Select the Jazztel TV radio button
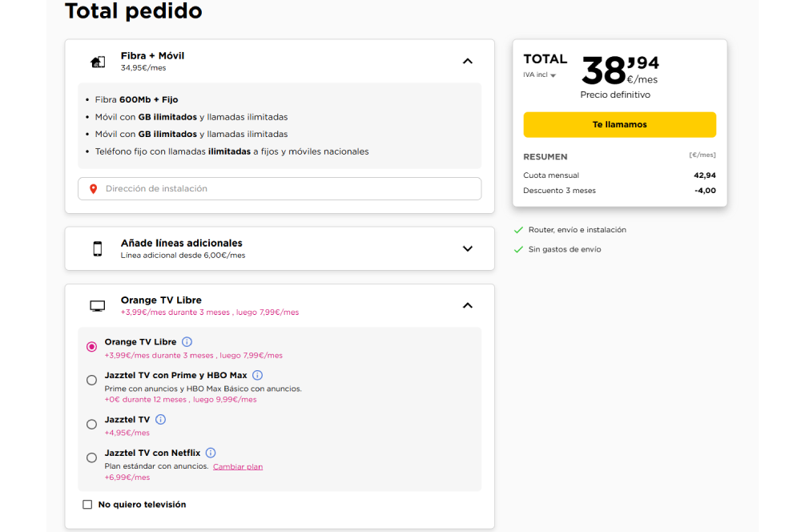This screenshot has height=532, width=801. (91, 424)
